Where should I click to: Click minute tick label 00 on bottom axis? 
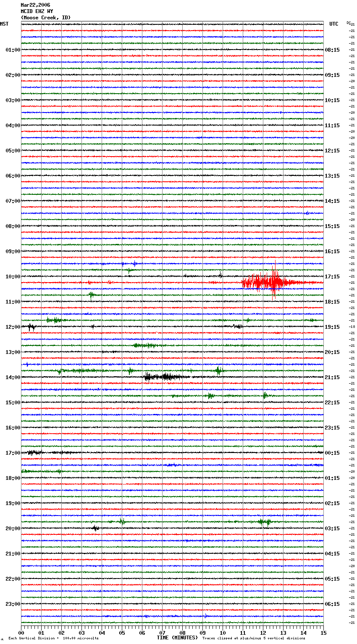click(21, 633)
